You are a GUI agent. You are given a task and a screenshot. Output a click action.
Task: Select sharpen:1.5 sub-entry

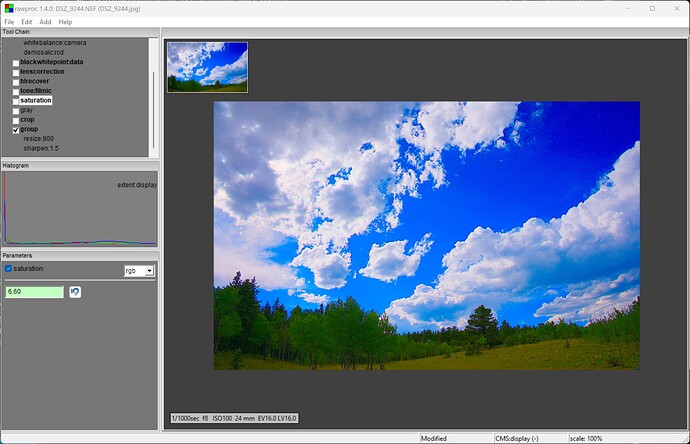[x=41, y=148]
